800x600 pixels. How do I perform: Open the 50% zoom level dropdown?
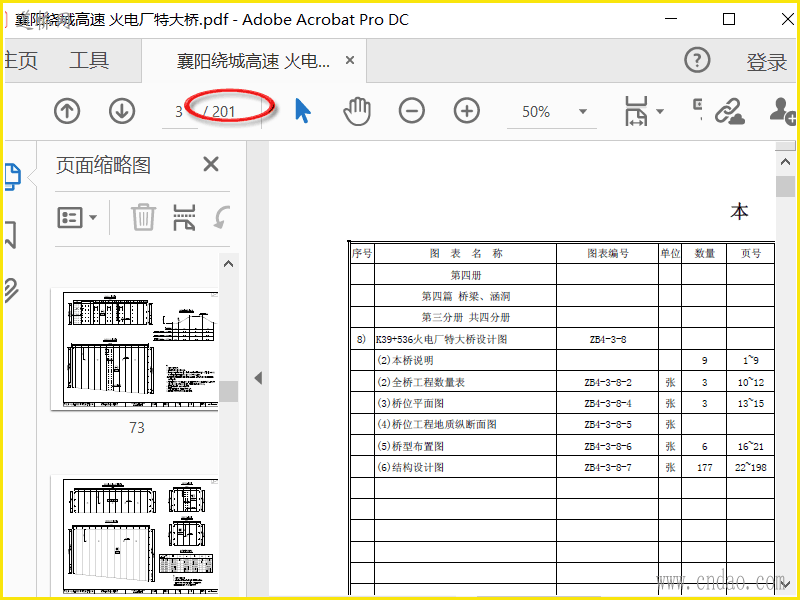coord(583,111)
